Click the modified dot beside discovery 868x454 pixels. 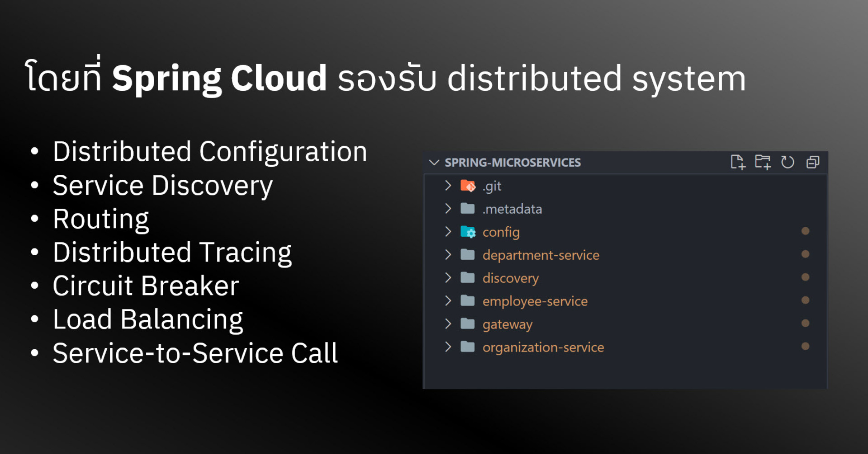click(x=805, y=277)
